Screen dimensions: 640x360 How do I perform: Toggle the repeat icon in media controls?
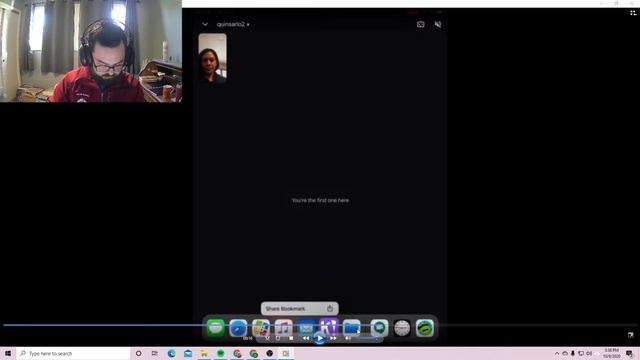tap(278, 338)
